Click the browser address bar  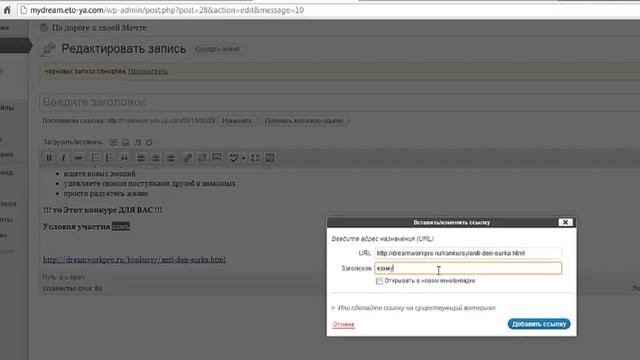pos(327,10)
